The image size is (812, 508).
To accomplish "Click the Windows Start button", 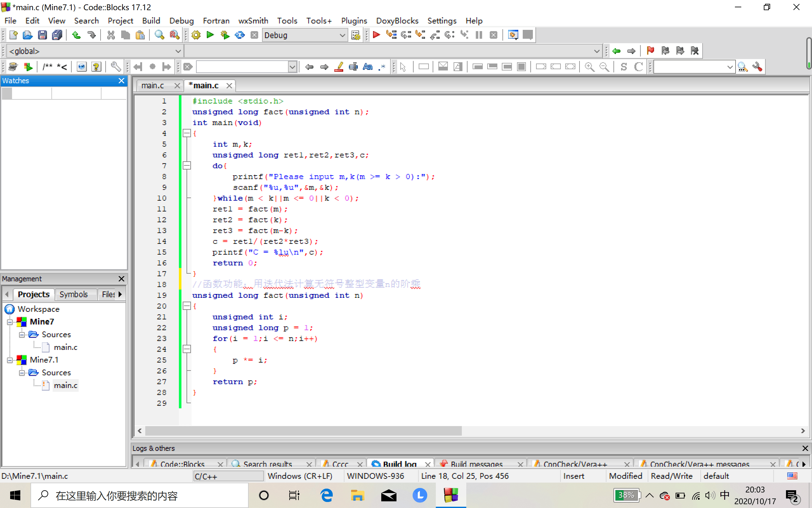I will pos(15,496).
